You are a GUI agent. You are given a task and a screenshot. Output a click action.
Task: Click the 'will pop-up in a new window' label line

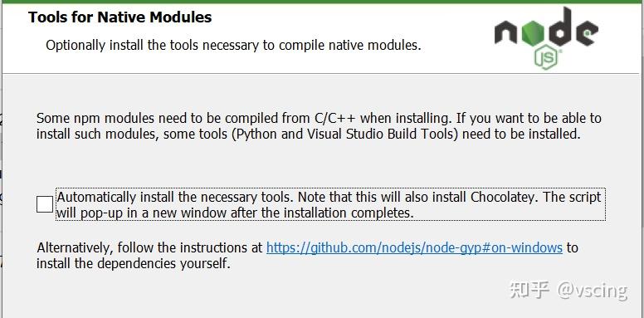pyautogui.click(x=235, y=213)
